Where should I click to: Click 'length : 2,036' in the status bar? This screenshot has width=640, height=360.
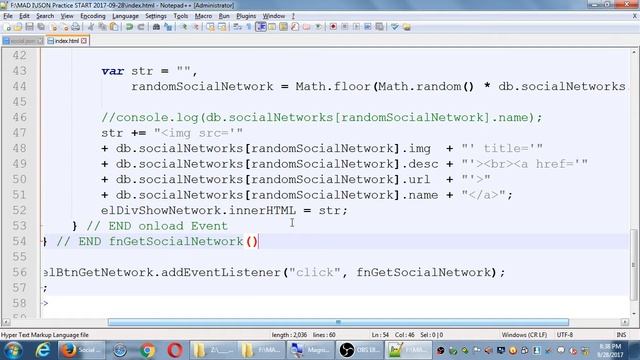pos(289,335)
